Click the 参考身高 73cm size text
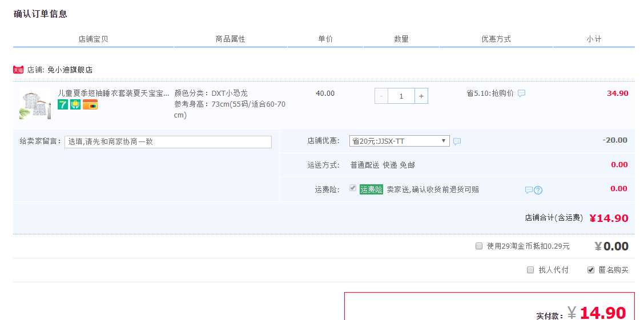This screenshot has height=320, width=644. coord(230,110)
